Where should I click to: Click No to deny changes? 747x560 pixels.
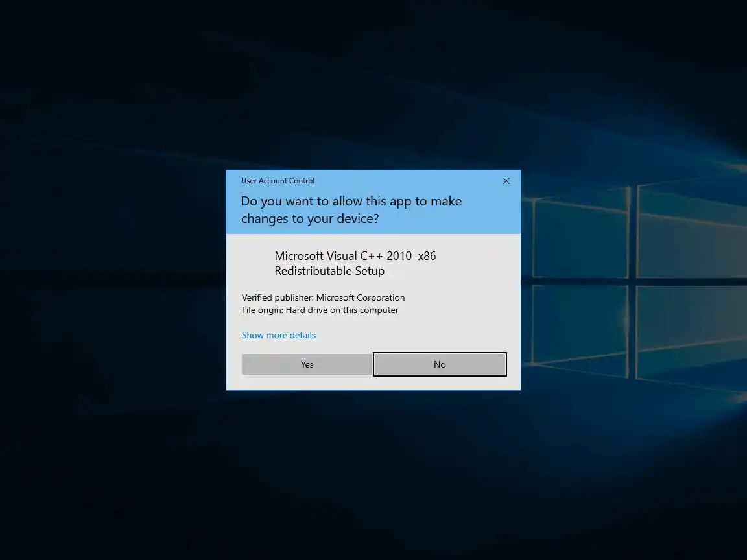[x=440, y=364]
